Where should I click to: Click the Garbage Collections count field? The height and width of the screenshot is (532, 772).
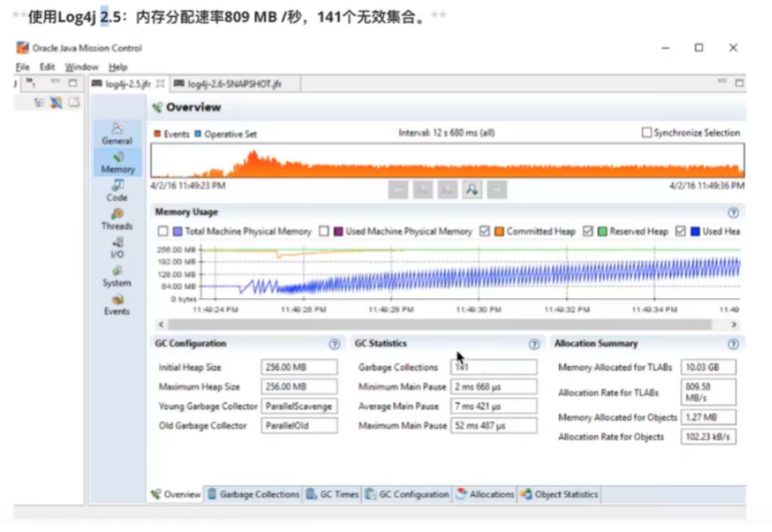tap(494, 367)
